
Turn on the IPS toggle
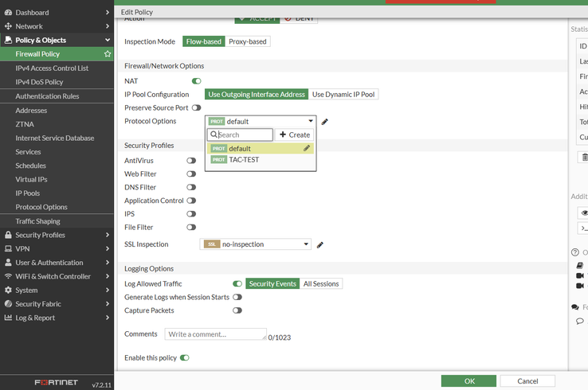click(191, 214)
